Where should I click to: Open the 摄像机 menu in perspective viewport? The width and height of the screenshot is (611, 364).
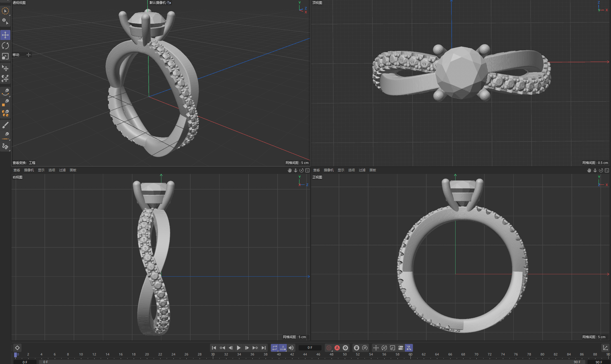click(29, 170)
